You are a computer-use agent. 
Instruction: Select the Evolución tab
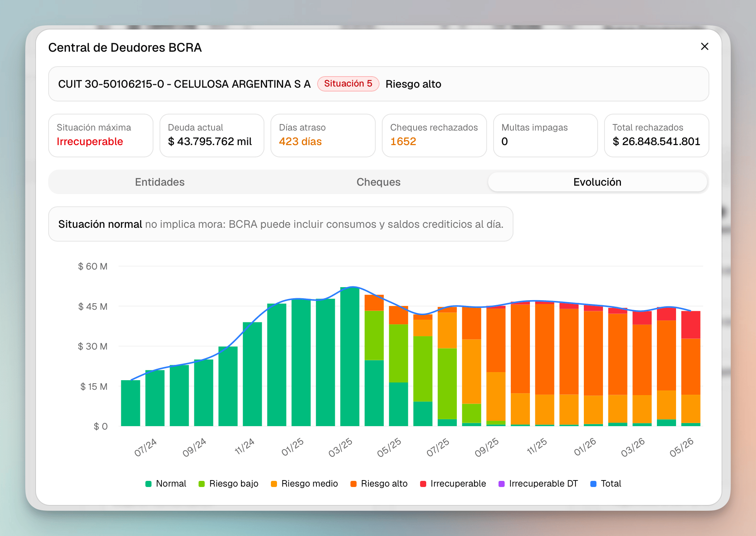[597, 182]
